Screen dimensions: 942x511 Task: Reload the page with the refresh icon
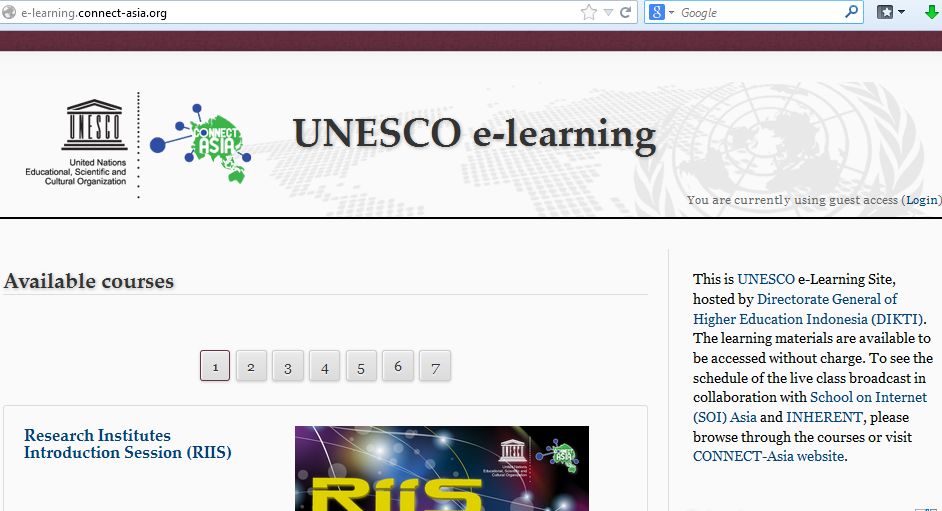626,13
